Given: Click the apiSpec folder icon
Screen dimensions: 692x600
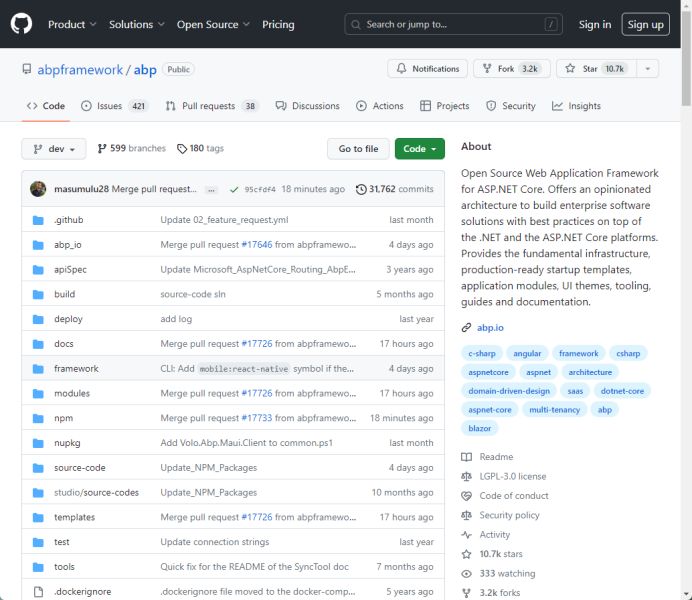Looking at the screenshot, I should click(38, 269).
